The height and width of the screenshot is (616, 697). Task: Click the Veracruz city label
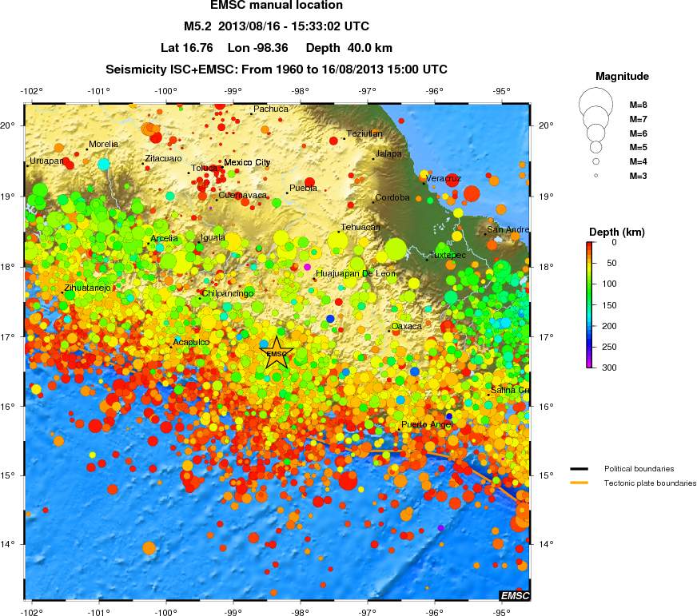[443, 179]
